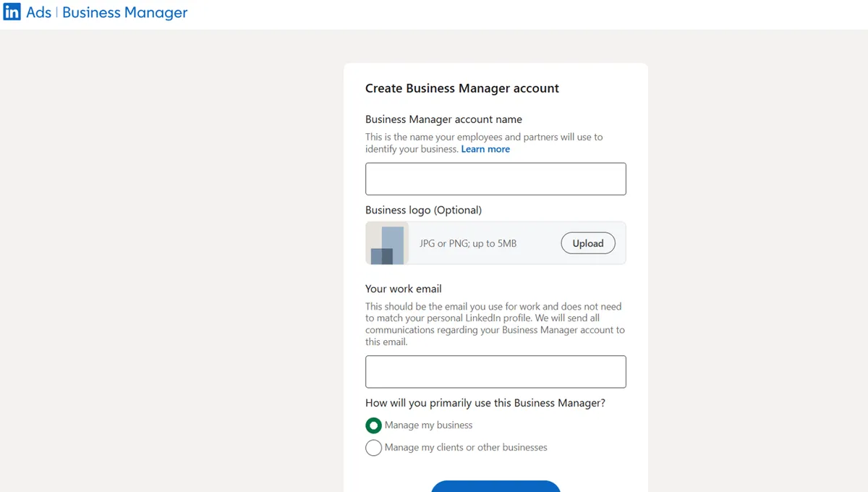Click 'Learn more' about account naming

(x=485, y=149)
